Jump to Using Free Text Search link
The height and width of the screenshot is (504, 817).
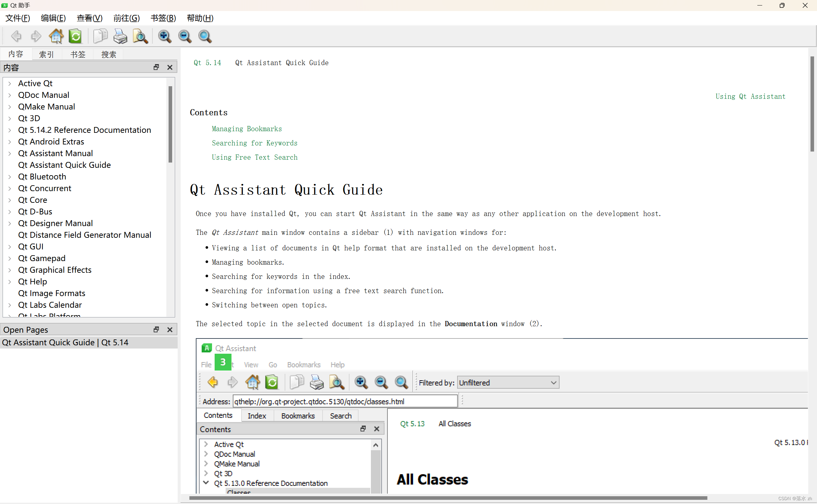pos(255,157)
